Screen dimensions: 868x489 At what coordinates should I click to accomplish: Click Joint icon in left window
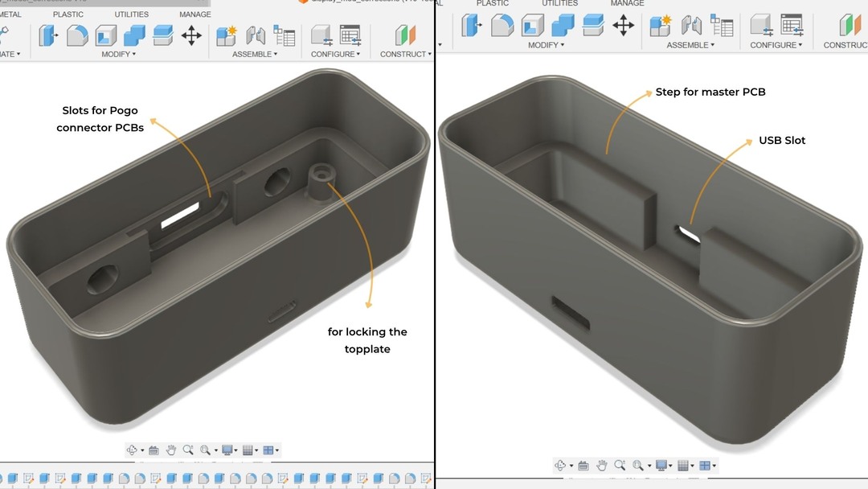pyautogui.click(x=256, y=35)
